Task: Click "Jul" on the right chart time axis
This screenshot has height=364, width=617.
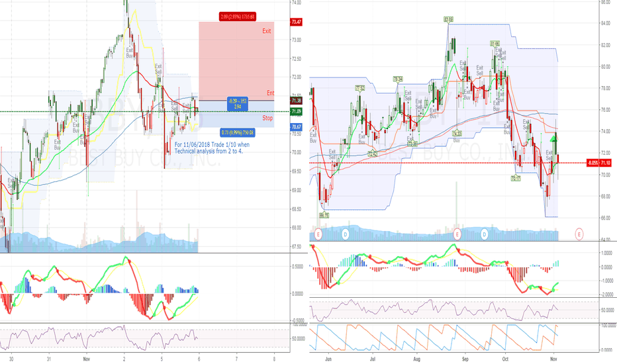Action: pos(372,359)
